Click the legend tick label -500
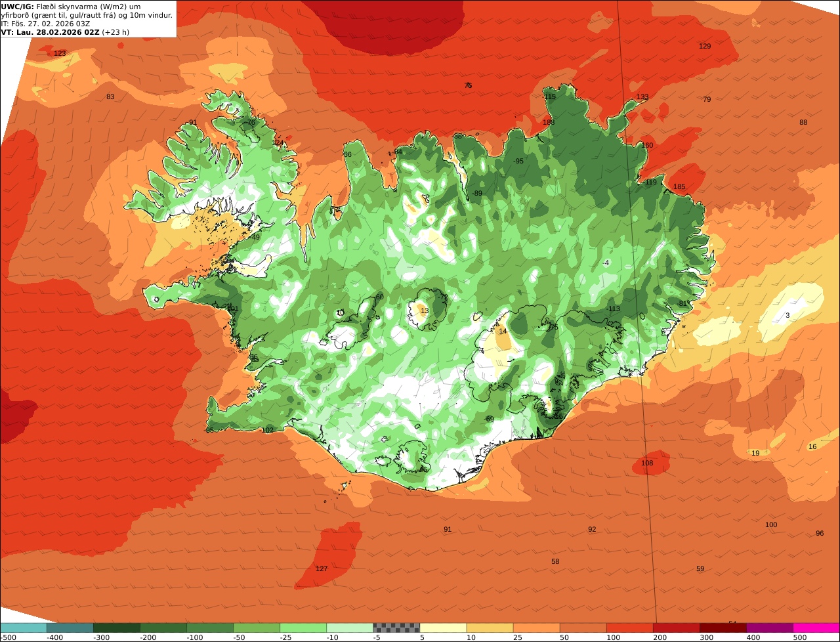The image size is (840, 642). [x=7, y=637]
